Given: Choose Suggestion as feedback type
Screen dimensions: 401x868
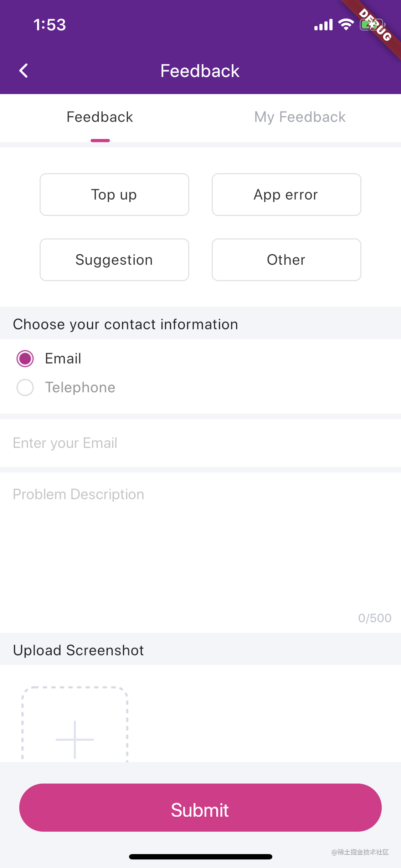Looking at the screenshot, I should point(114,259).
